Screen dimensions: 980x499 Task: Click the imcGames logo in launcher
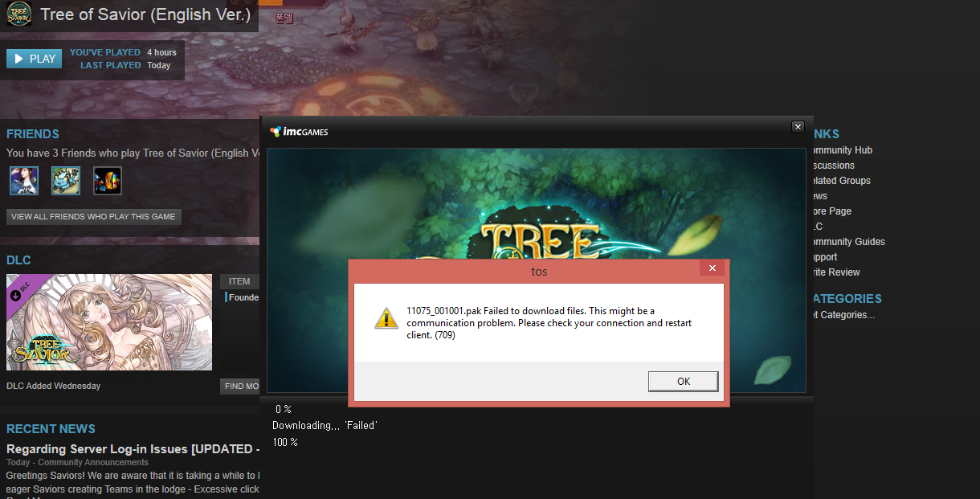[299, 132]
